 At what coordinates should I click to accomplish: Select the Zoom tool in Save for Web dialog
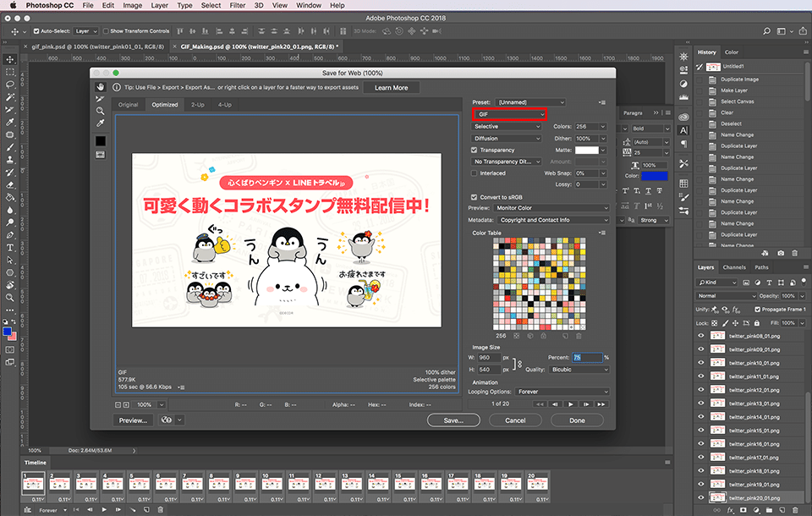(x=100, y=111)
